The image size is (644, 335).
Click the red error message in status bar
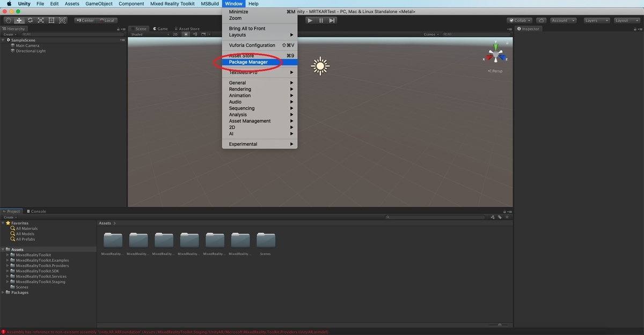click(167, 332)
